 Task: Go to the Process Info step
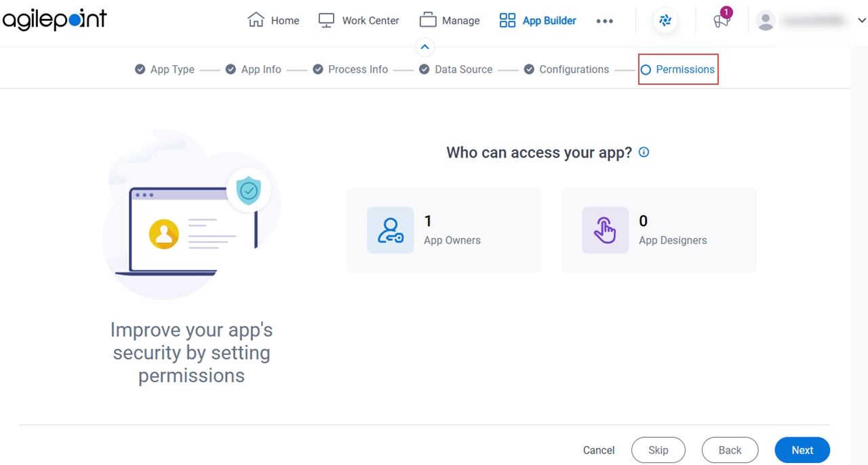tap(350, 69)
